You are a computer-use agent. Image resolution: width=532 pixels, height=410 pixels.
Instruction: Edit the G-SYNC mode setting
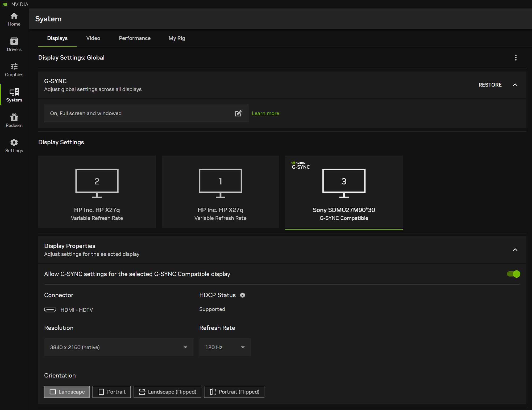pyautogui.click(x=238, y=113)
